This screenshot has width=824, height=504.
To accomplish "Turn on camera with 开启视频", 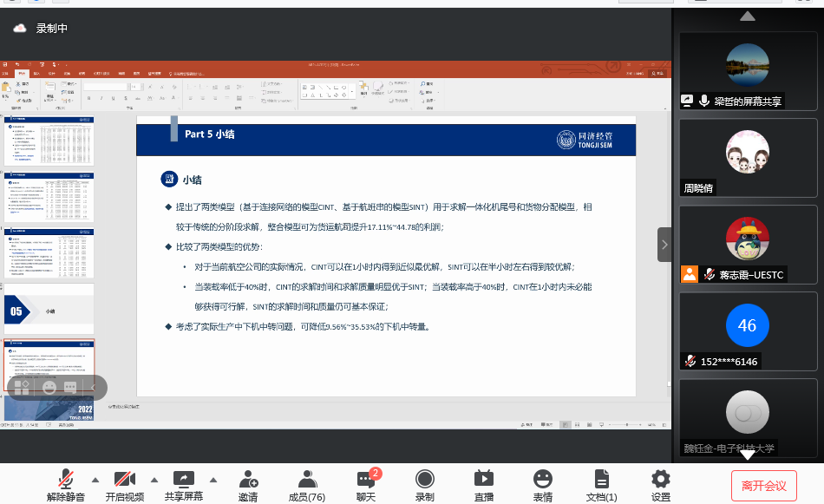I will [124, 484].
